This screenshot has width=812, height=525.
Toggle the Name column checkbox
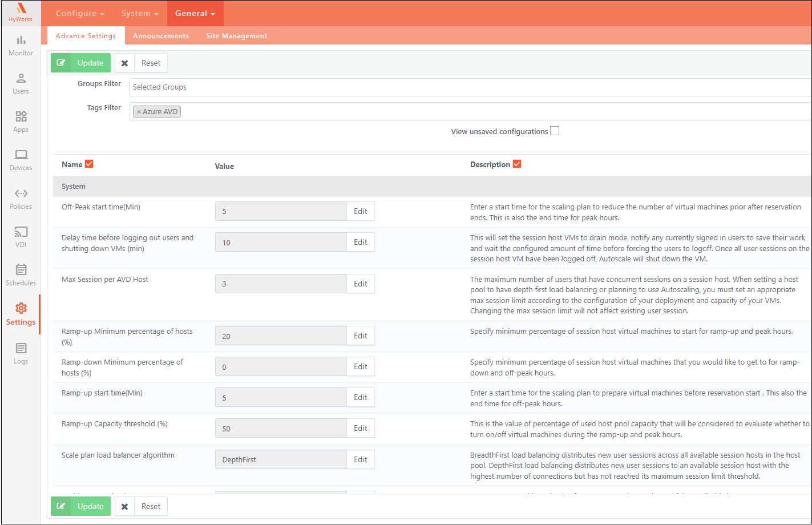(x=89, y=164)
